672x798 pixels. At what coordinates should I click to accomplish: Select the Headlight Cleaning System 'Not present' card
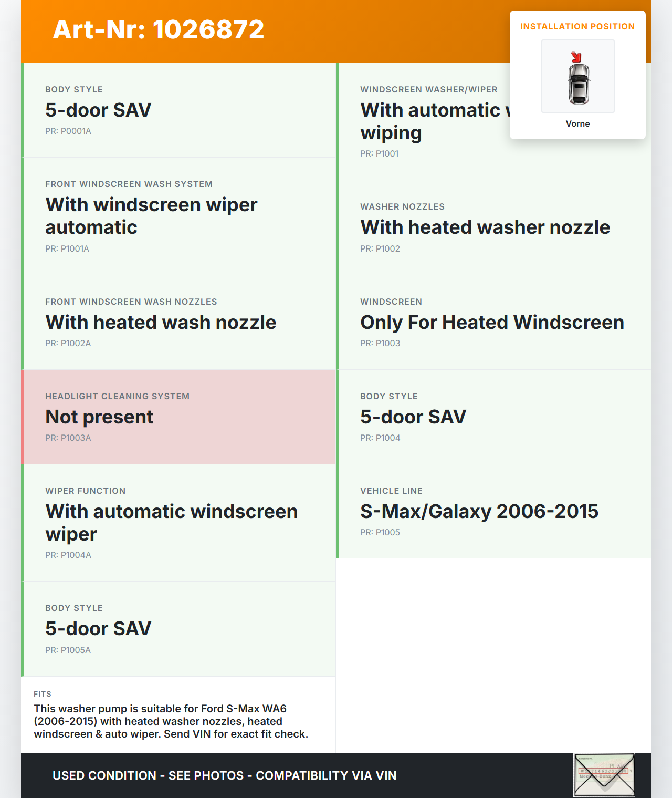click(178, 417)
